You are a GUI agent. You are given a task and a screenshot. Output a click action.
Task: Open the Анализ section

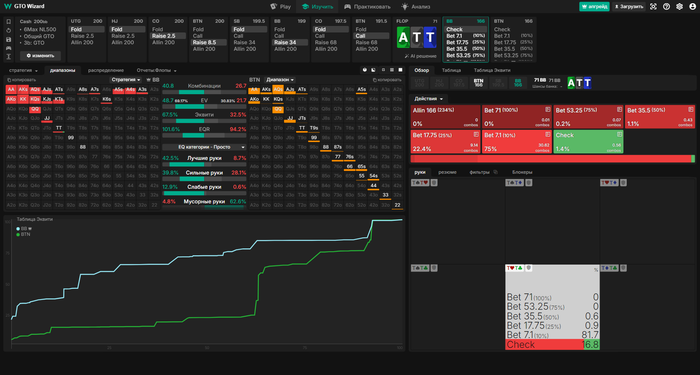coord(416,7)
